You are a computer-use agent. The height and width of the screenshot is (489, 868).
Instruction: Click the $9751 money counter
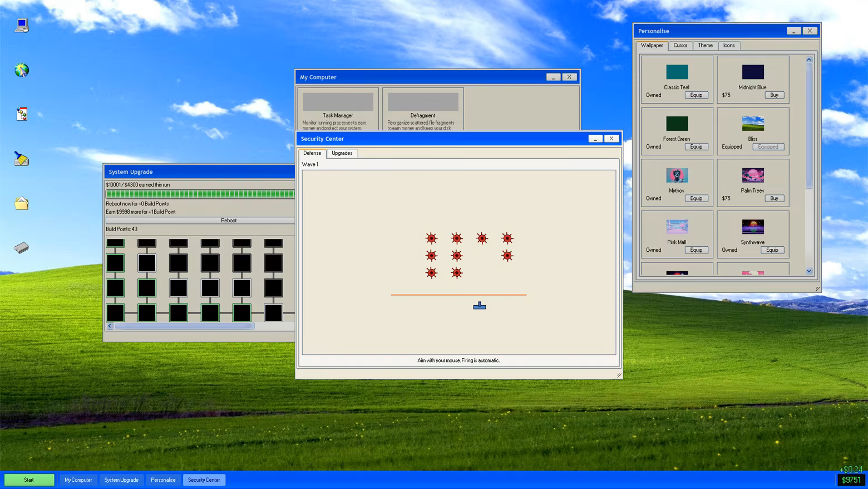[x=851, y=480]
